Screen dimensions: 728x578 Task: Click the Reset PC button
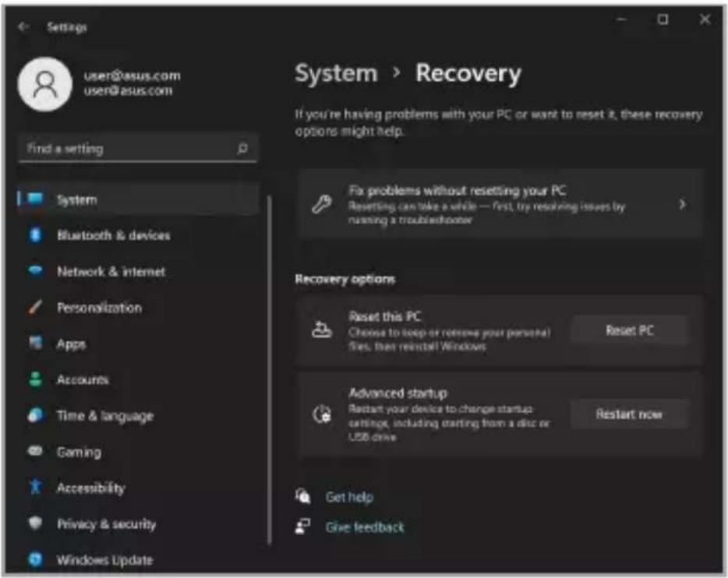pos(630,330)
